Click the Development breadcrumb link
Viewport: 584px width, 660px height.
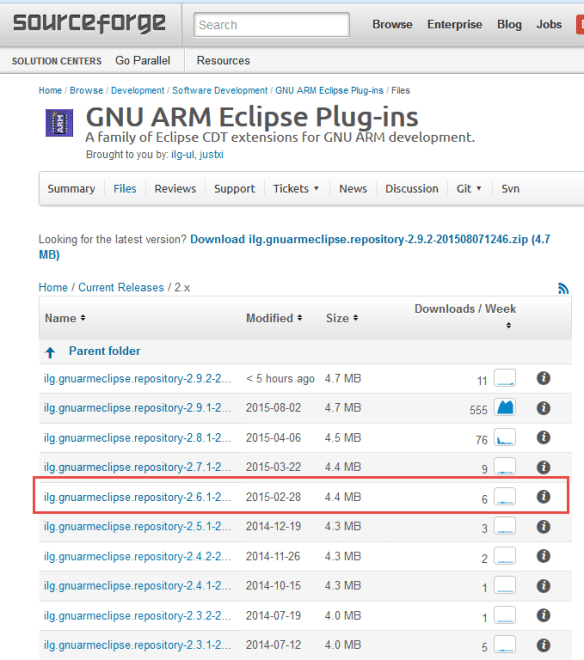point(138,90)
